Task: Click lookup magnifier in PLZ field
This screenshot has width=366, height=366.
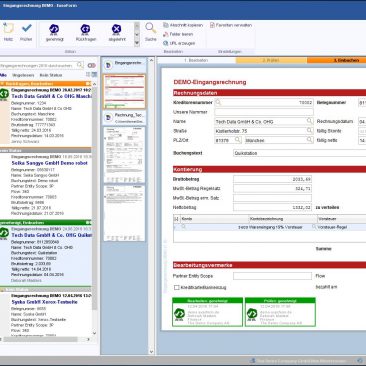Action: point(238,140)
